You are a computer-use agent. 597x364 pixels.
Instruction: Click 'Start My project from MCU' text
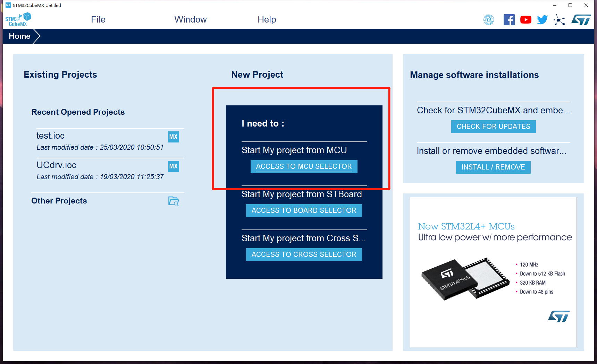tap(294, 150)
